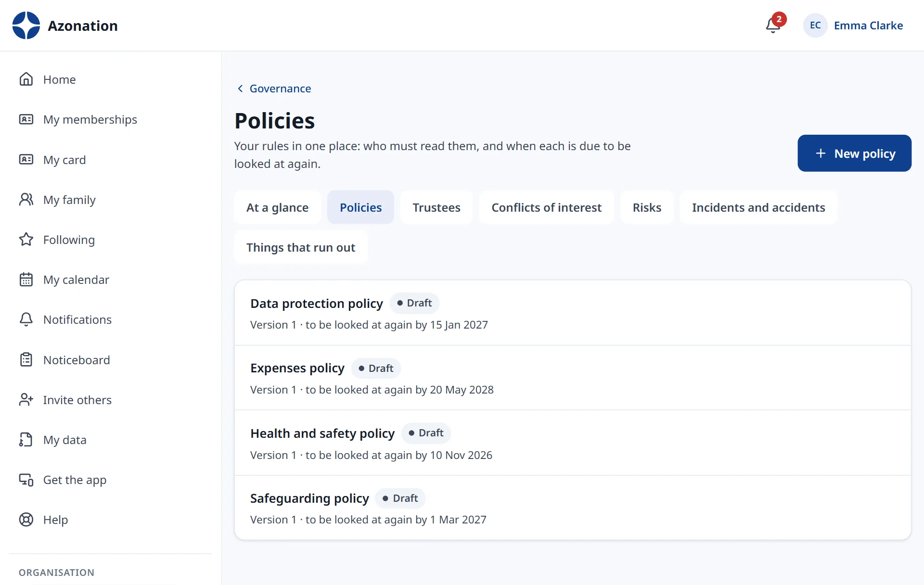Image resolution: width=924 pixels, height=585 pixels.
Task: Open the Incidents and accidents tab
Action: point(758,207)
